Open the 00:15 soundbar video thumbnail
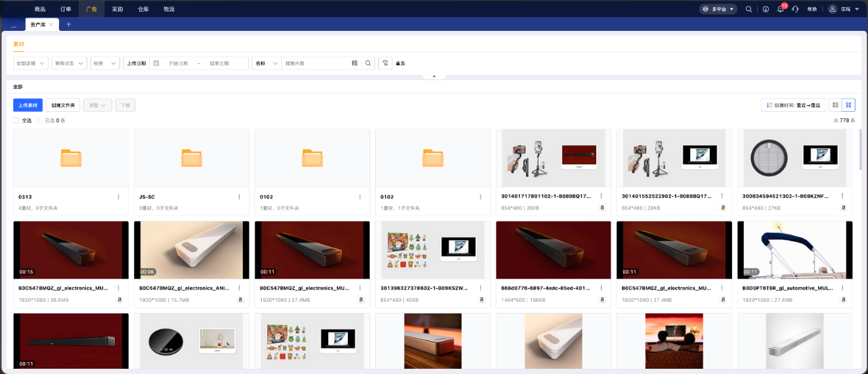 71,250
